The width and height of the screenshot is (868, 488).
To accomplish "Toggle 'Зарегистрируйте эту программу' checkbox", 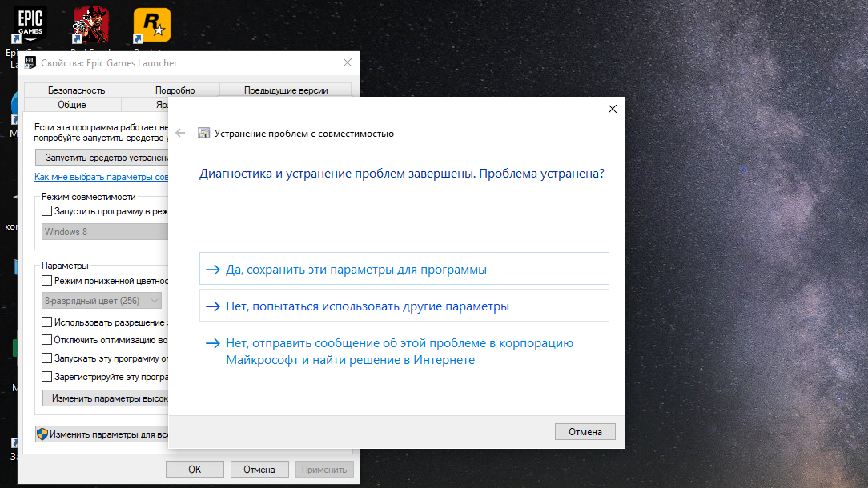I will pos(47,377).
